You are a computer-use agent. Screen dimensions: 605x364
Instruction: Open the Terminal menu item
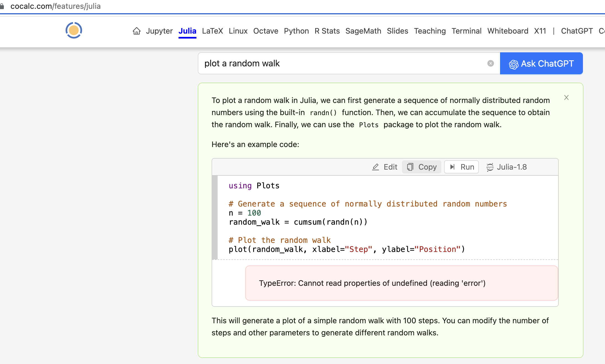466,31
